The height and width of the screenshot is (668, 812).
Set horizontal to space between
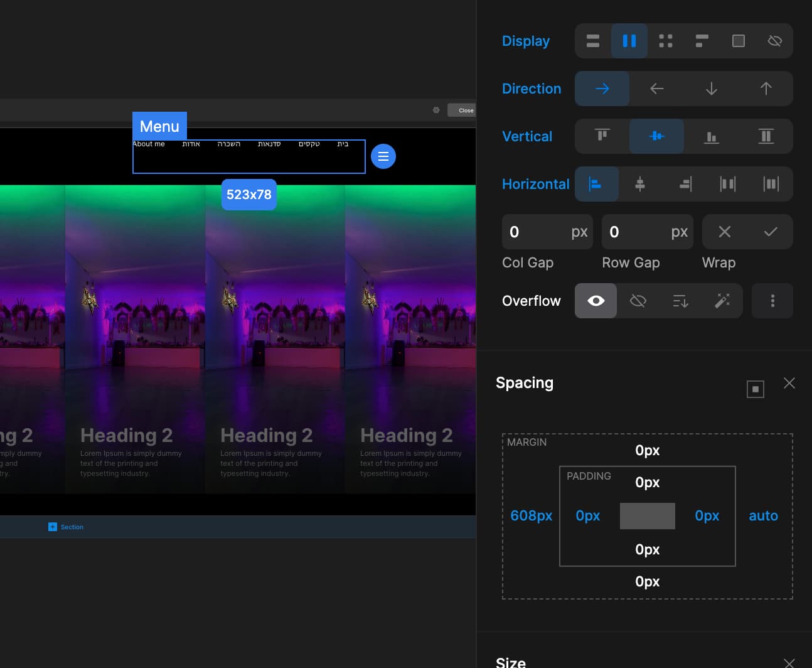[x=728, y=184]
